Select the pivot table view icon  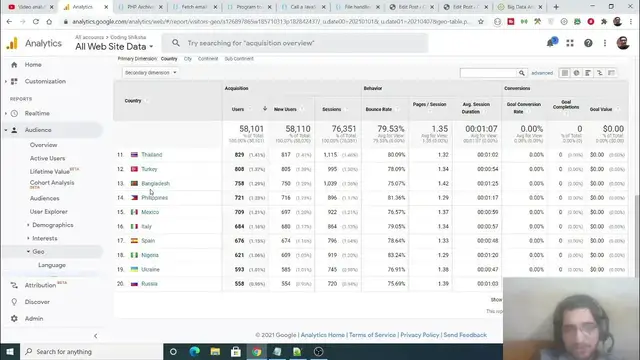611,73
